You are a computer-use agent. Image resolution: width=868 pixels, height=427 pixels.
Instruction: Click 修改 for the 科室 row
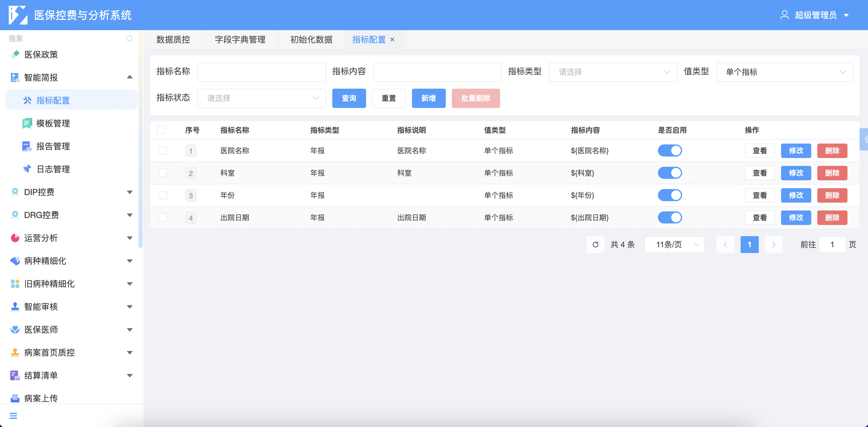click(x=796, y=173)
